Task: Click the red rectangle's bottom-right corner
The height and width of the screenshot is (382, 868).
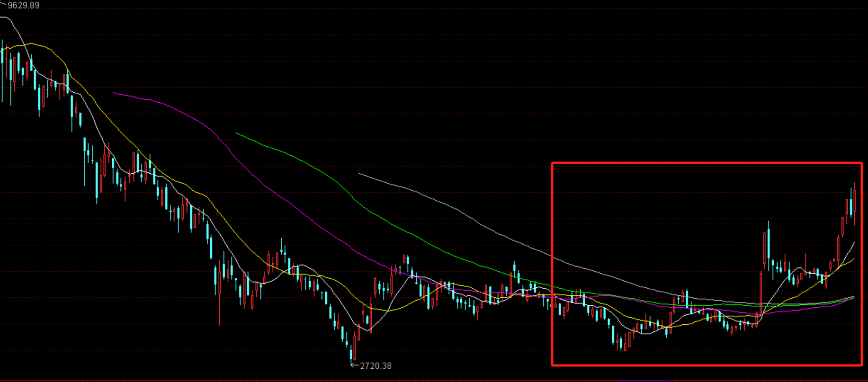Action: 861,364
